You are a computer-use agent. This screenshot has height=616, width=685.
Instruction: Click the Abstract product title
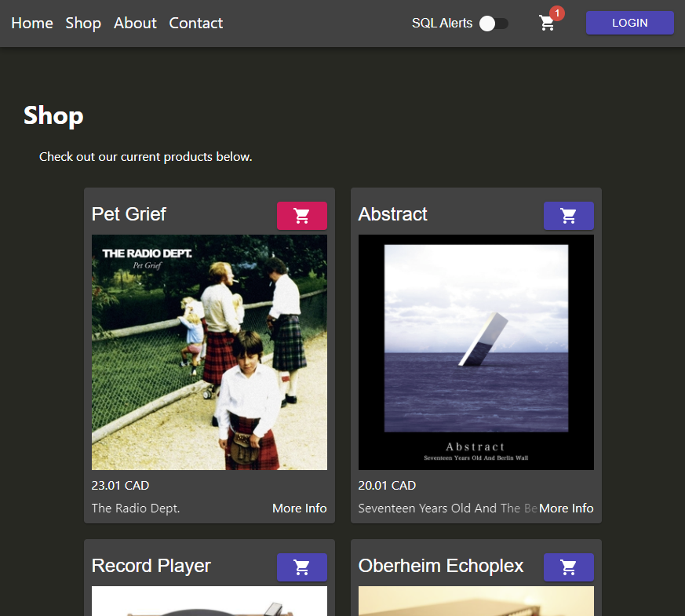[x=393, y=214]
